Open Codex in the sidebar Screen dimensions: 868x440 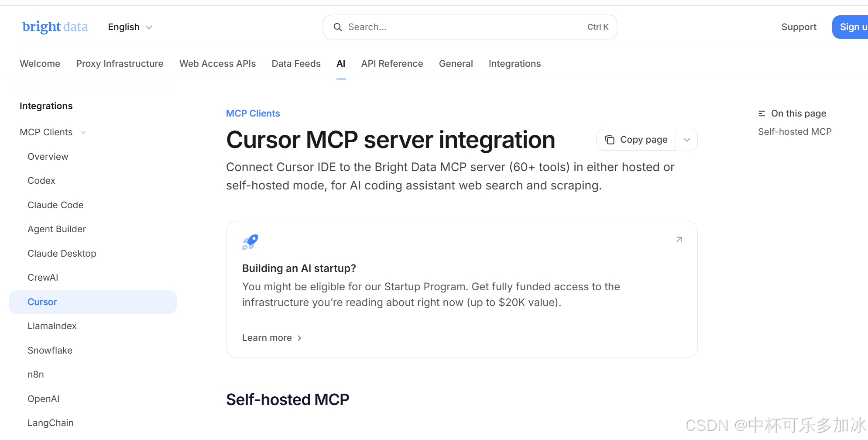pyautogui.click(x=41, y=181)
